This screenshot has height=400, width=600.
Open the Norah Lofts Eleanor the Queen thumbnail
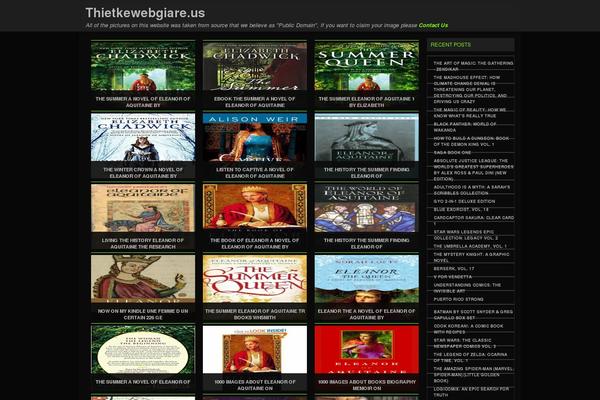(x=367, y=279)
